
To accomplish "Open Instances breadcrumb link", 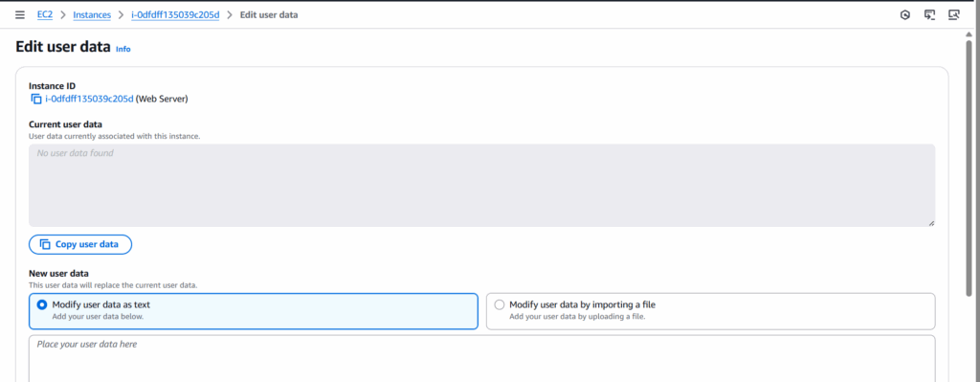I will [92, 14].
